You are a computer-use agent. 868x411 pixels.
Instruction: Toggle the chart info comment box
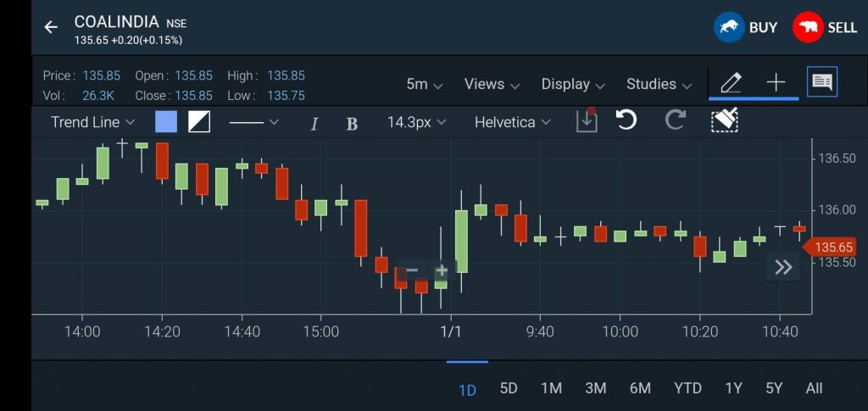tap(822, 82)
